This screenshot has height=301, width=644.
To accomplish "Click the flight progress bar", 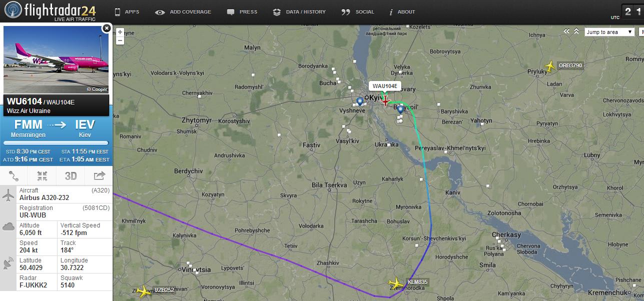I will pos(56,143).
